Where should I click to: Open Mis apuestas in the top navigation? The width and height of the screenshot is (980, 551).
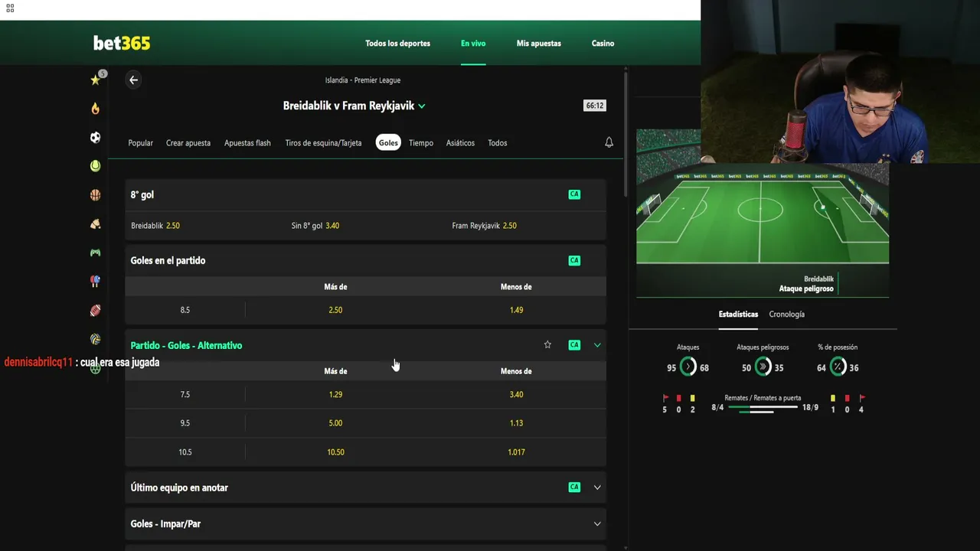point(539,44)
